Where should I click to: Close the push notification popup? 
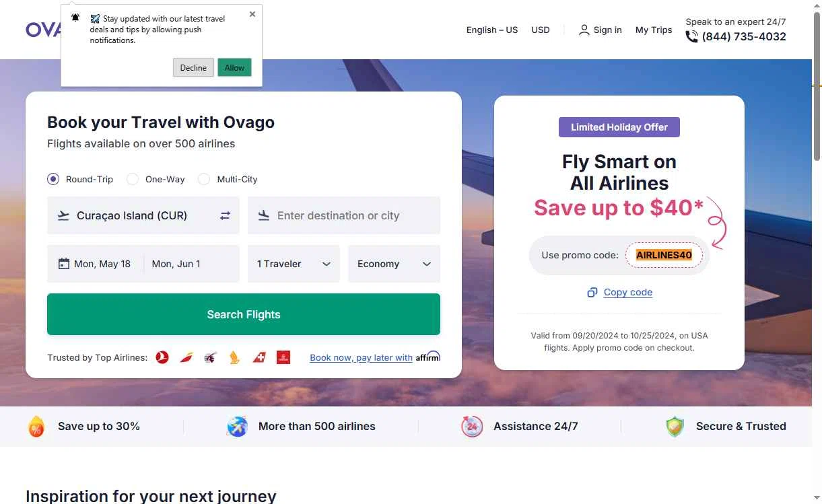252,14
